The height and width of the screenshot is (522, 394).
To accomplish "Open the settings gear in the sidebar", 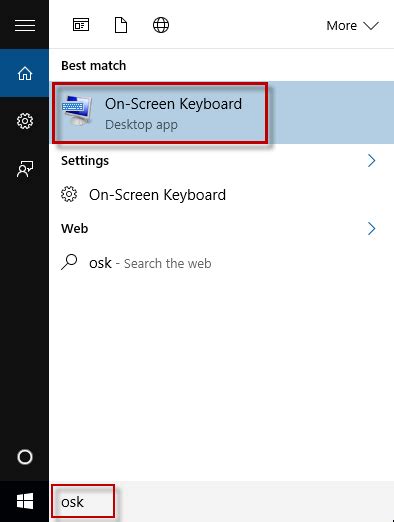I will 25,121.
